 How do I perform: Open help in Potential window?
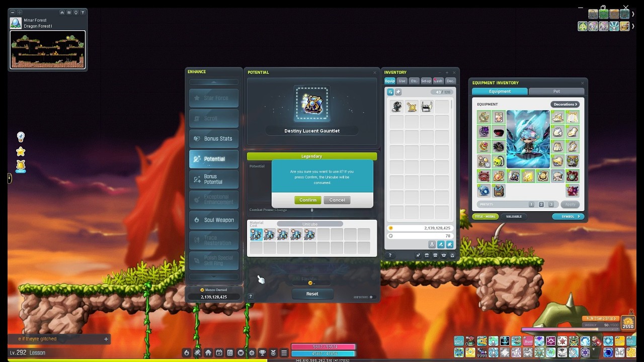(x=251, y=297)
